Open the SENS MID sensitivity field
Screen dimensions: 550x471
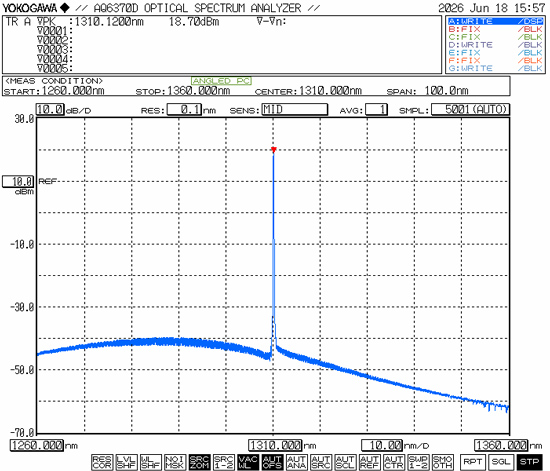[x=295, y=109]
